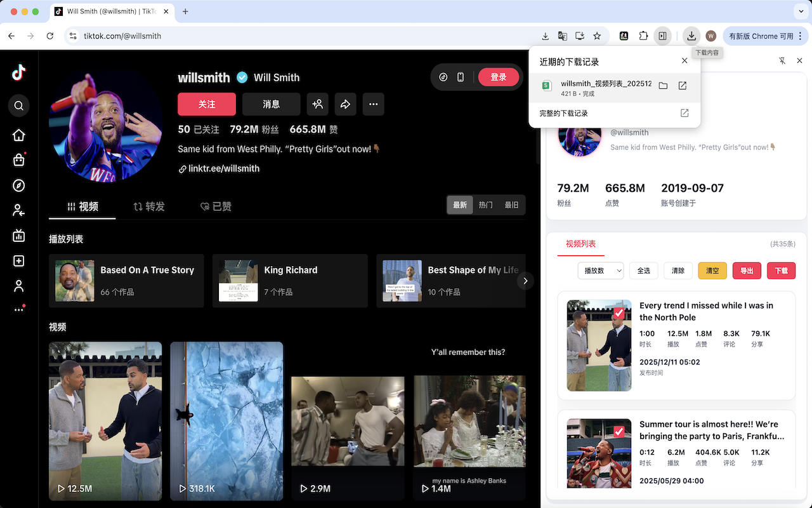Click the red 导出 export button

747,271
